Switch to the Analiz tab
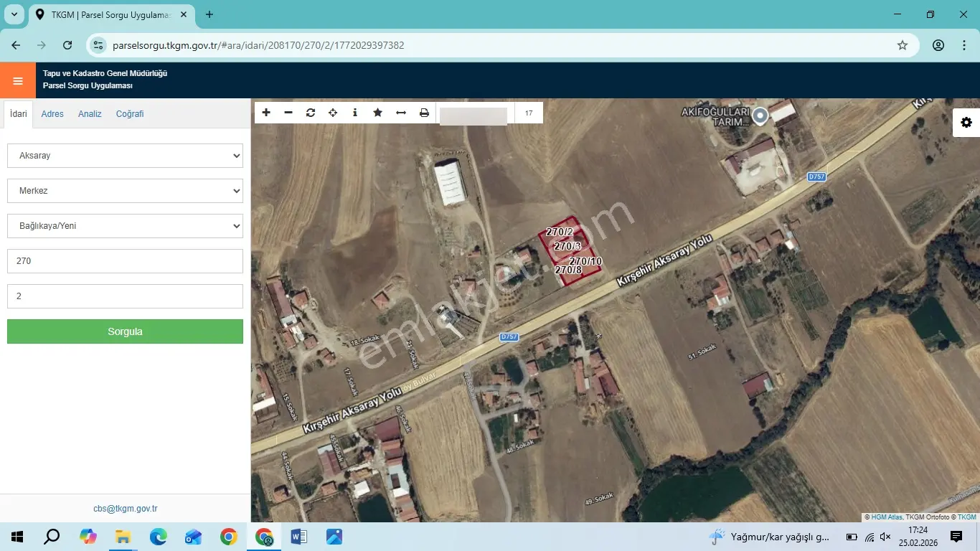The height and width of the screenshot is (551, 980). pos(90,114)
